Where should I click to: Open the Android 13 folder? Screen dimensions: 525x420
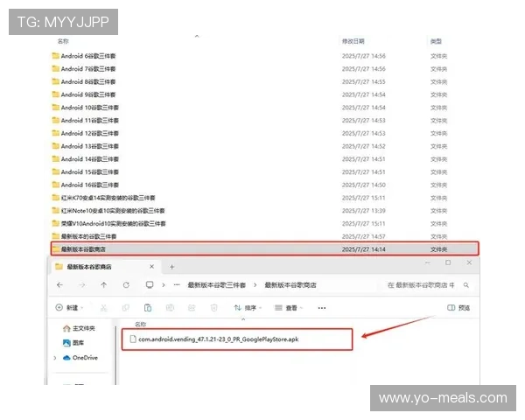tap(86, 146)
